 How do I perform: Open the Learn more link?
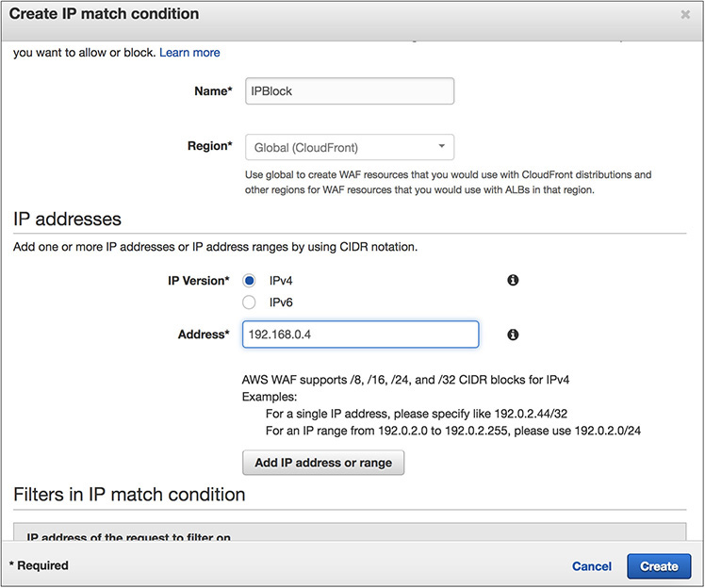[189, 53]
